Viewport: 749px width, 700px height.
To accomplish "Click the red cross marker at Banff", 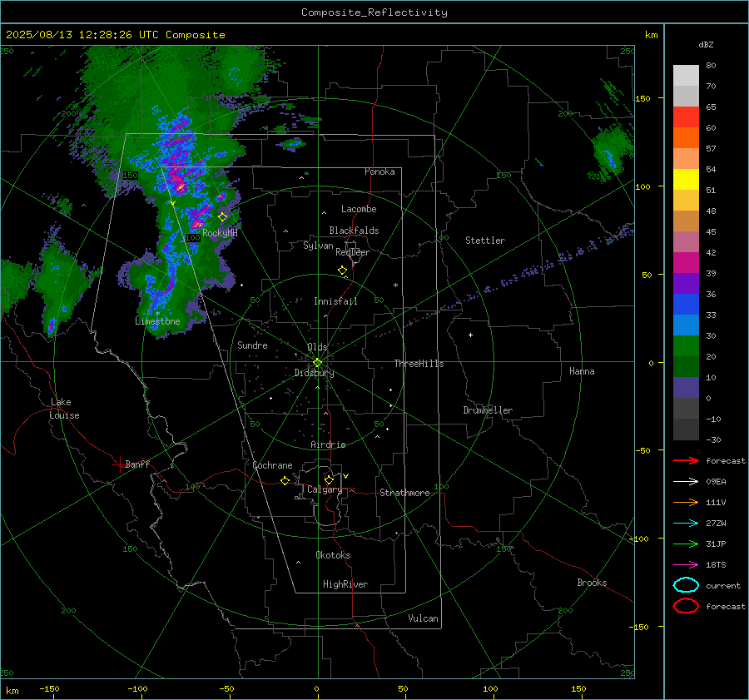I will pyautogui.click(x=119, y=464).
